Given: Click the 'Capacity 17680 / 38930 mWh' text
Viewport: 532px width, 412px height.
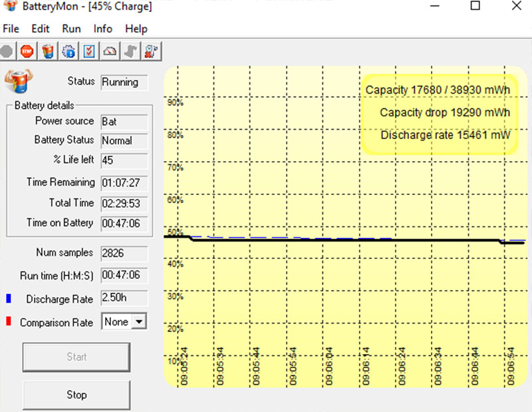Looking at the screenshot, I should (x=438, y=91).
